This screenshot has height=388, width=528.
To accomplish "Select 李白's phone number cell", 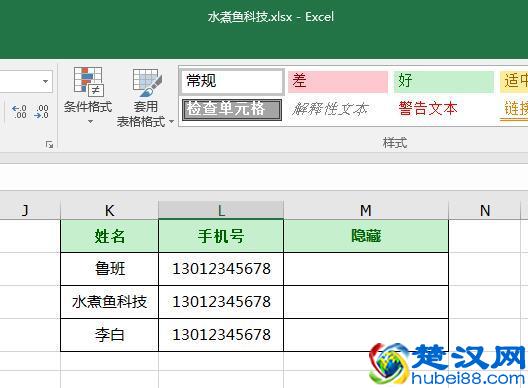I will [x=221, y=335].
